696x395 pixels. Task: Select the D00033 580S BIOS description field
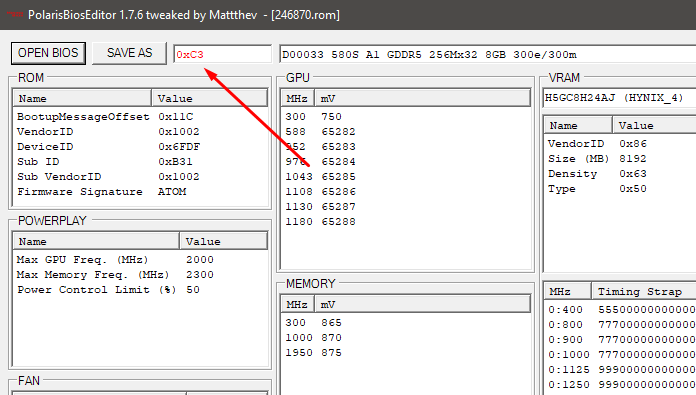[x=487, y=54]
